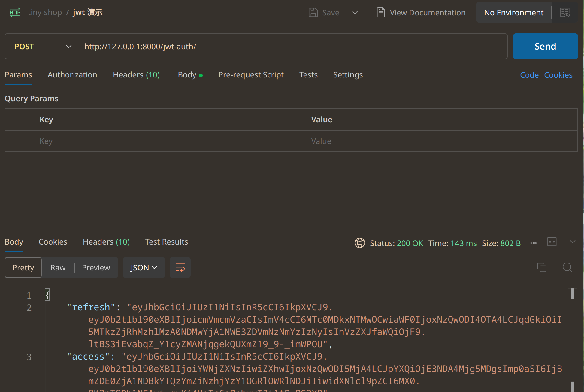Click the network globe icon near Status

pyautogui.click(x=359, y=243)
